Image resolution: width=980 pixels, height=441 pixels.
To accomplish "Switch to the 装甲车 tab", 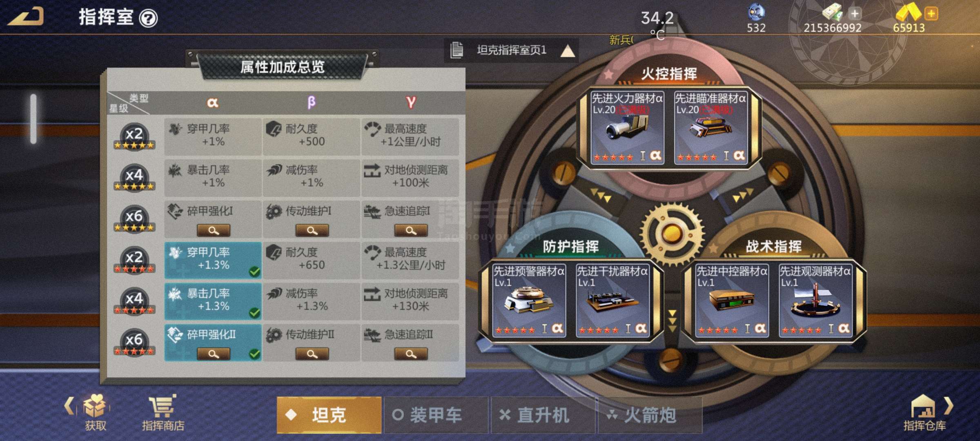I will 436,415.
